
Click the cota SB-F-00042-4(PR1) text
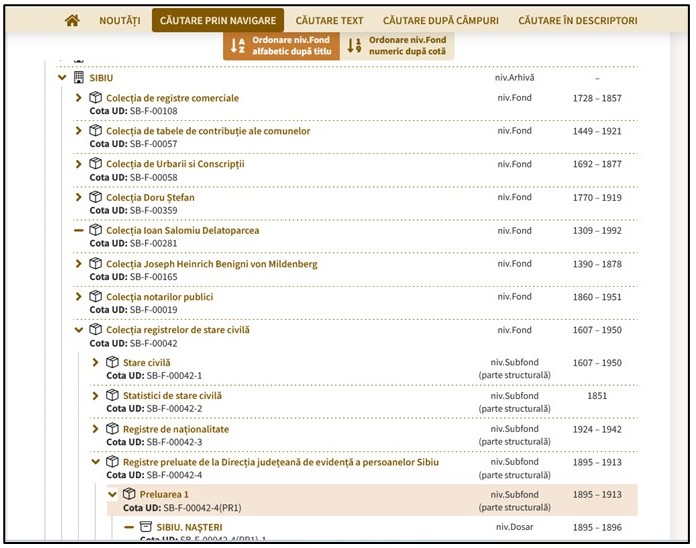(202, 508)
